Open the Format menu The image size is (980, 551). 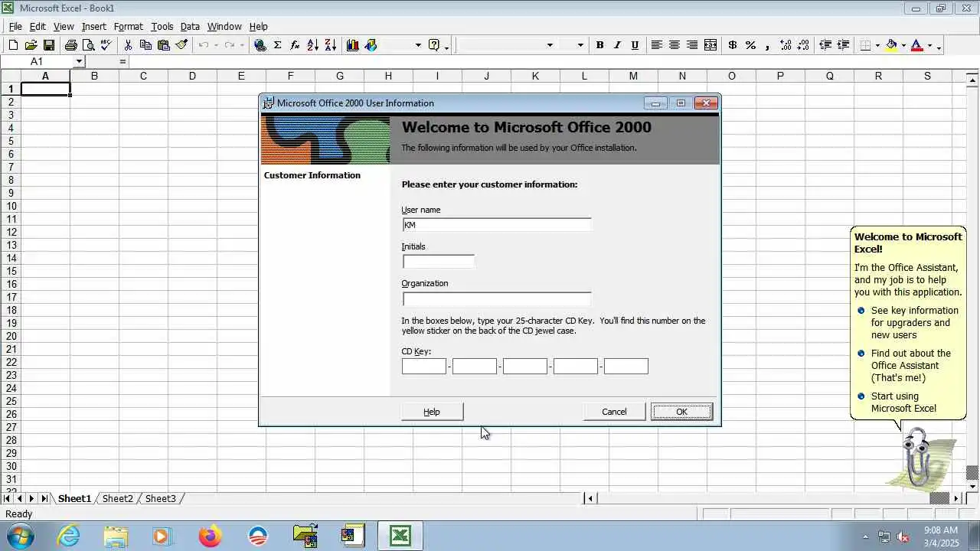(129, 26)
